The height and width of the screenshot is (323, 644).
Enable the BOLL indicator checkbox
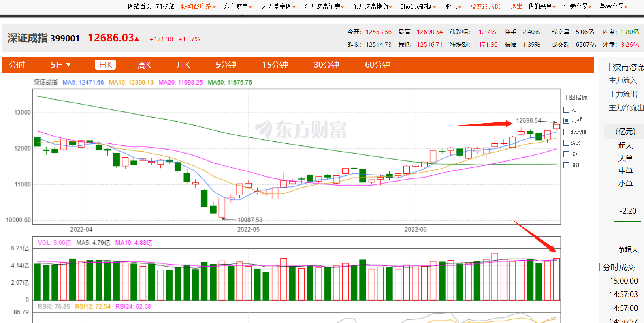point(567,154)
